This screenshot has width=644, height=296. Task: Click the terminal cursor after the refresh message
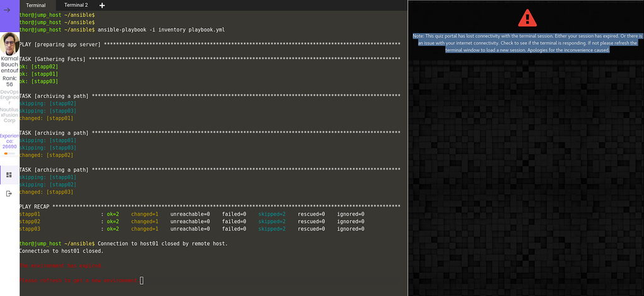142,280
